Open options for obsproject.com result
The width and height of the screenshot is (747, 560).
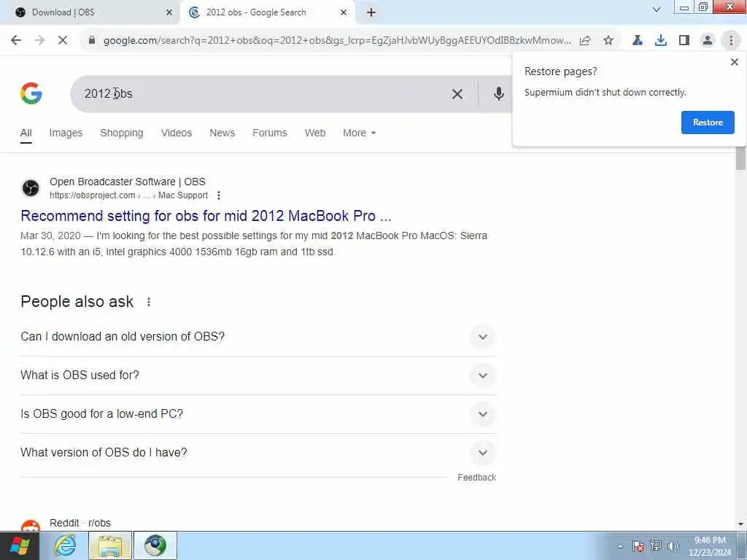pyautogui.click(x=219, y=195)
